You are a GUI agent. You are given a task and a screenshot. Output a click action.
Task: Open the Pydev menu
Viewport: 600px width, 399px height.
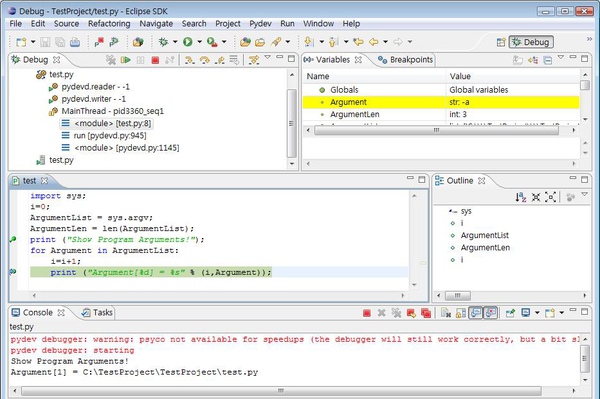pos(260,24)
